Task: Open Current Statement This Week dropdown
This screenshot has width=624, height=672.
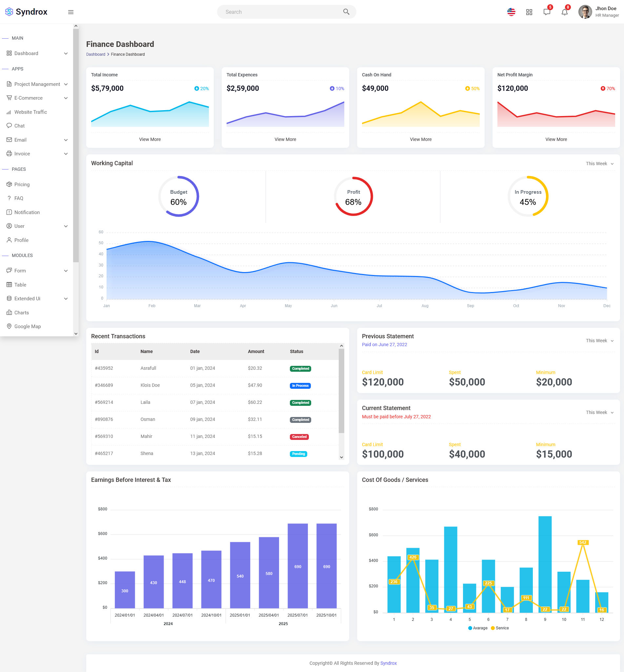Action: click(x=600, y=412)
